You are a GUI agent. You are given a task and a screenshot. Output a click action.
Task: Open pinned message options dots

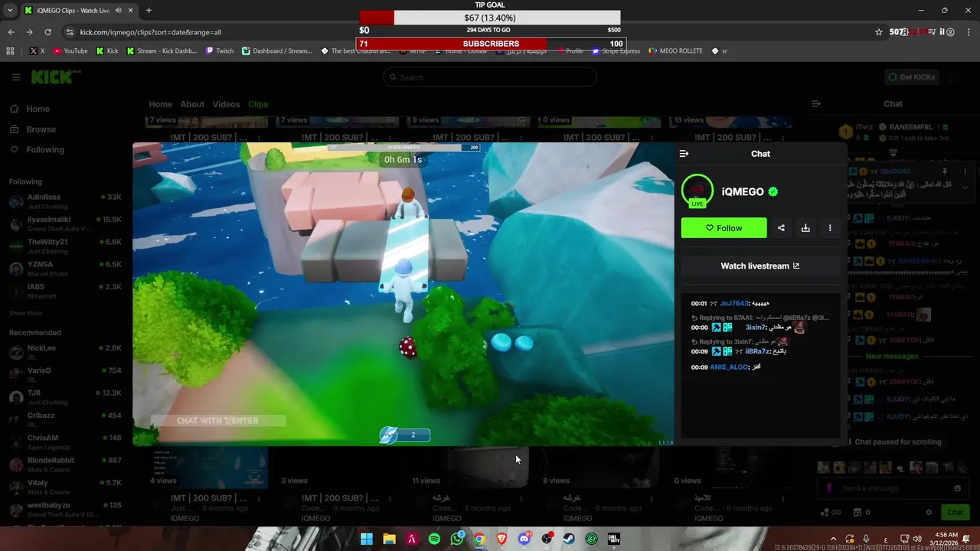965,172
